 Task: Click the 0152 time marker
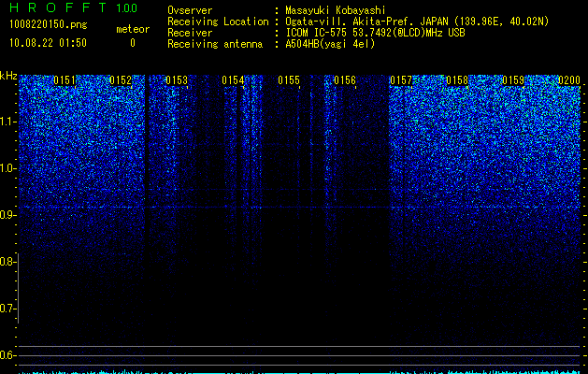click(x=121, y=80)
